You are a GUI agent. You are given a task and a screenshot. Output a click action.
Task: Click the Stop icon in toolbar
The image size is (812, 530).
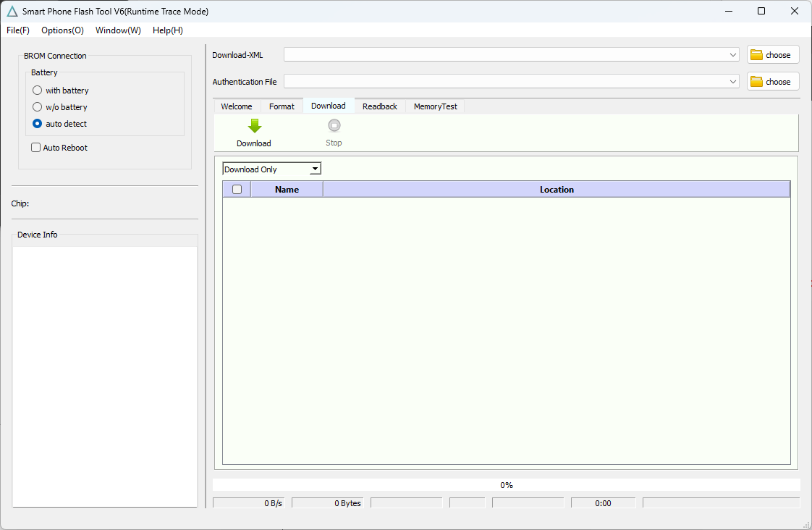click(334, 126)
